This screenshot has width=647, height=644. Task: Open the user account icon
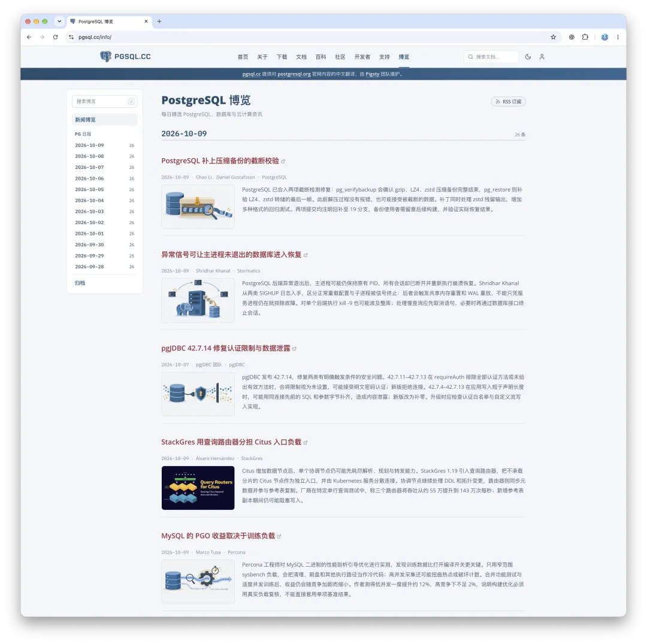click(x=542, y=57)
